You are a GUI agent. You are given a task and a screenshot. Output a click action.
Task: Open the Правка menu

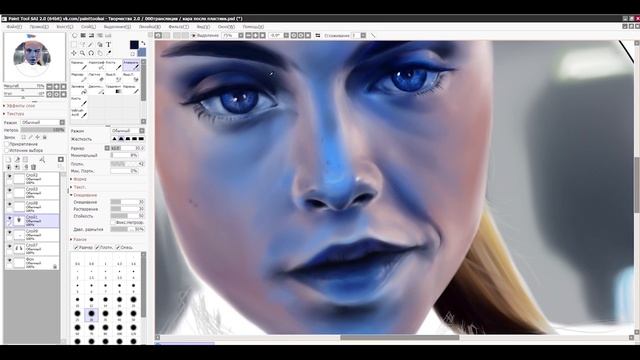[x=39, y=27]
